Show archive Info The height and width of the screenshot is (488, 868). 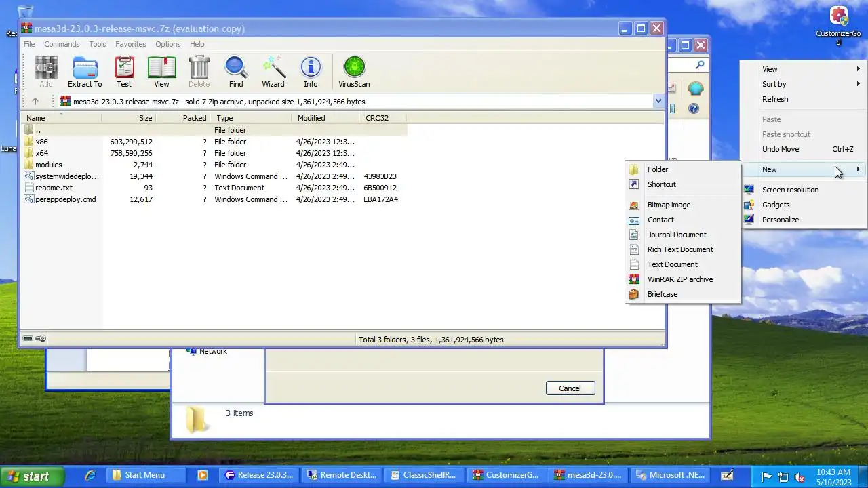(311, 72)
